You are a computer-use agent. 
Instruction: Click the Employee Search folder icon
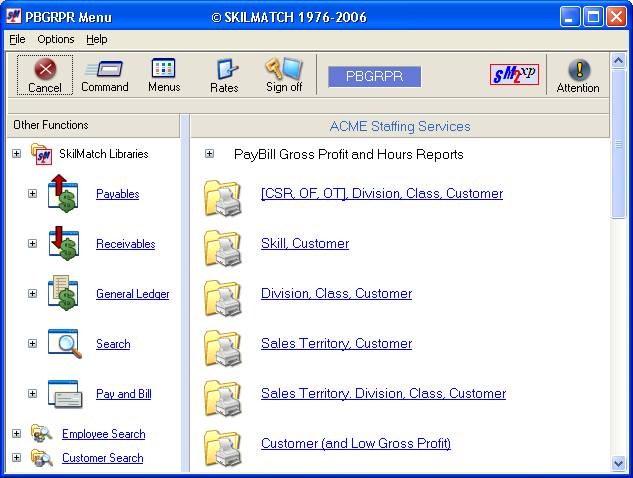(42, 434)
